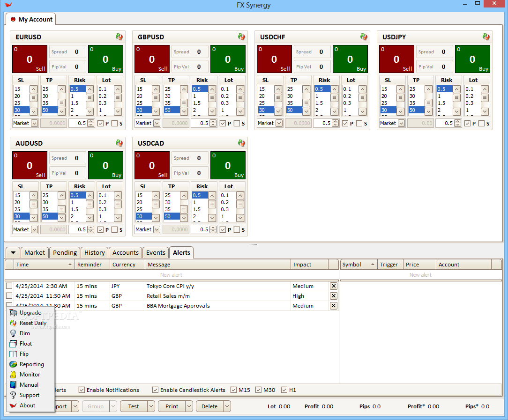Increase the EURUSD 0.5 stepper value

click(x=91, y=121)
